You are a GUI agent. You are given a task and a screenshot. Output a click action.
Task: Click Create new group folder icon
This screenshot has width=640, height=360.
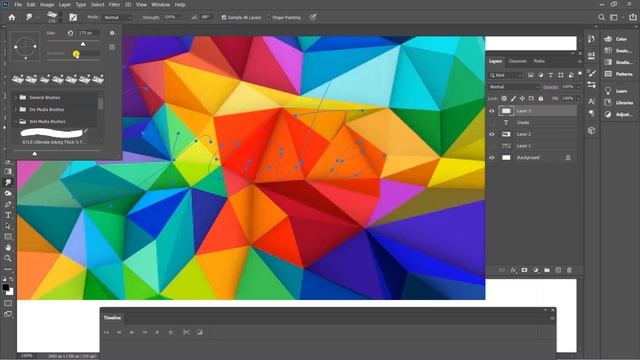(x=547, y=270)
